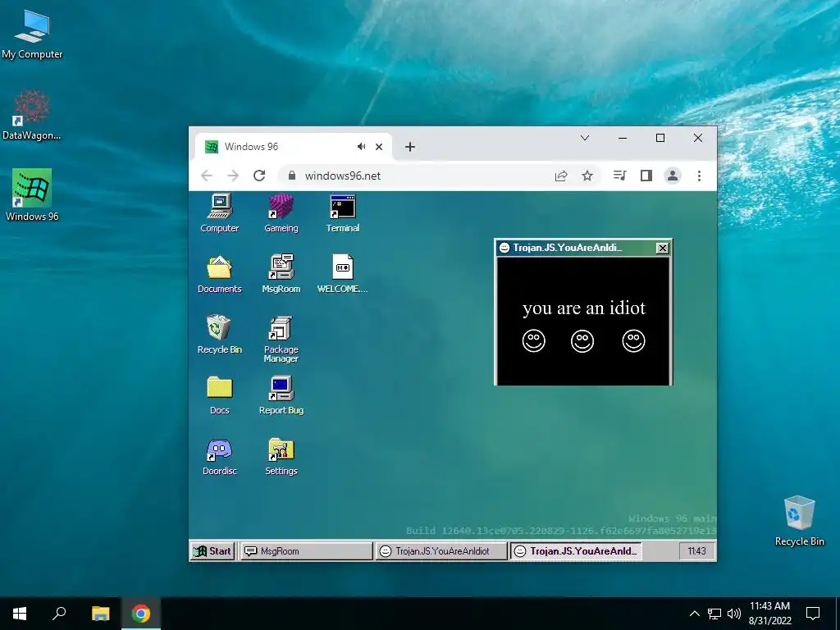Viewport: 840px width, 630px height.
Task: Show hidden system tray icons
Action: 694,614
